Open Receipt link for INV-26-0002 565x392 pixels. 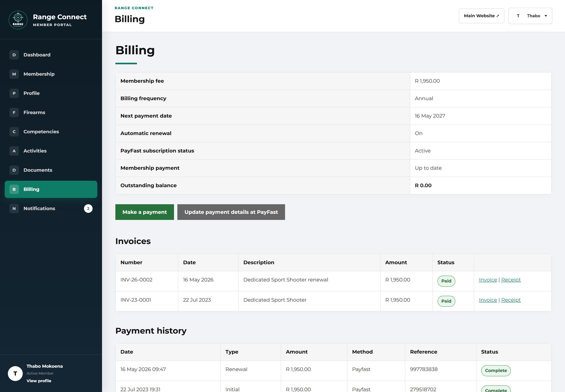click(511, 280)
